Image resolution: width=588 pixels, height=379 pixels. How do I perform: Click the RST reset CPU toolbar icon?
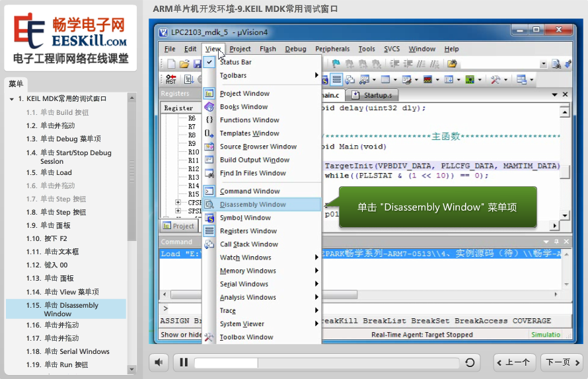coord(171,79)
